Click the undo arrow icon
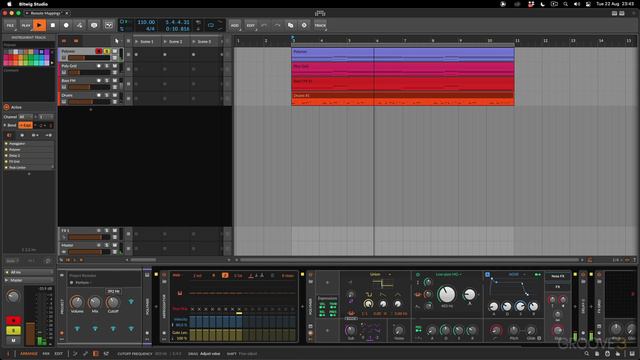Image resolution: width=640 pixels, height=360 pixels. 264,25
